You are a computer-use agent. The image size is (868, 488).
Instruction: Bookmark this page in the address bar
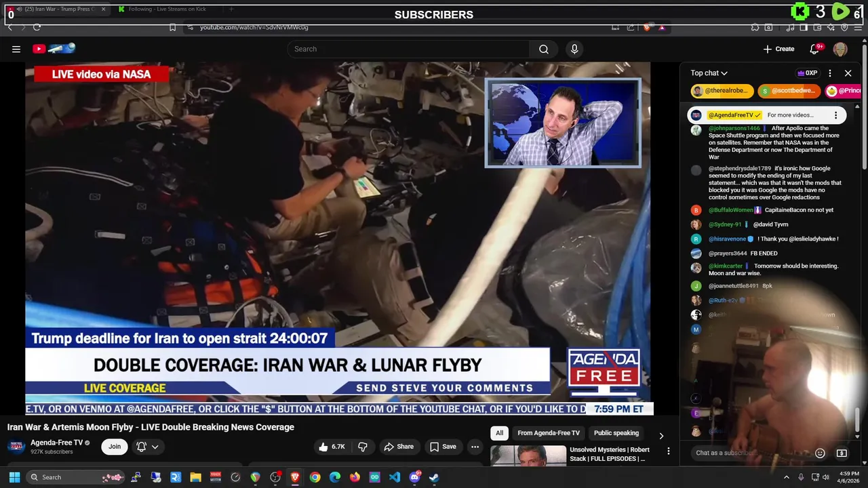point(172,27)
